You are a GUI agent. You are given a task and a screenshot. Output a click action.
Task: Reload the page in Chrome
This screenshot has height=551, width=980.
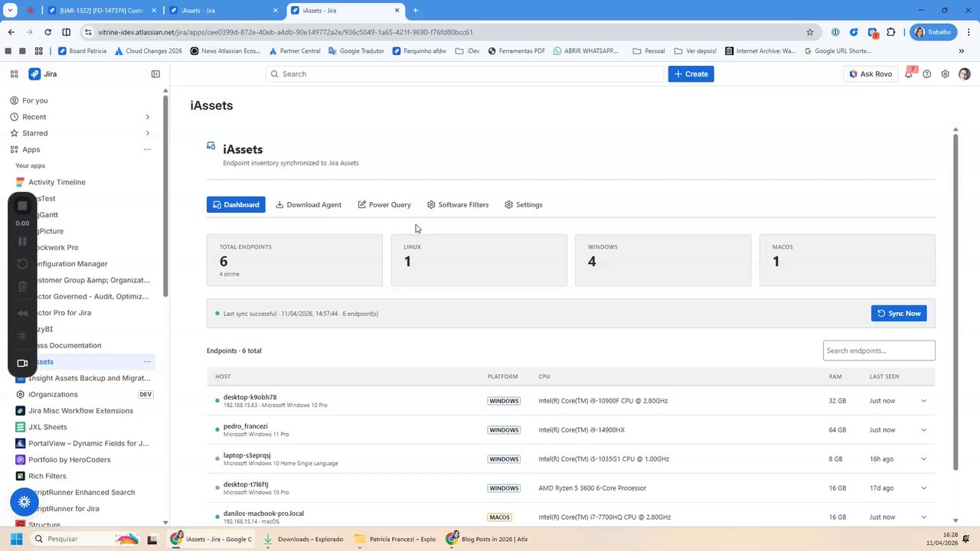pyautogui.click(x=47, y=32)
